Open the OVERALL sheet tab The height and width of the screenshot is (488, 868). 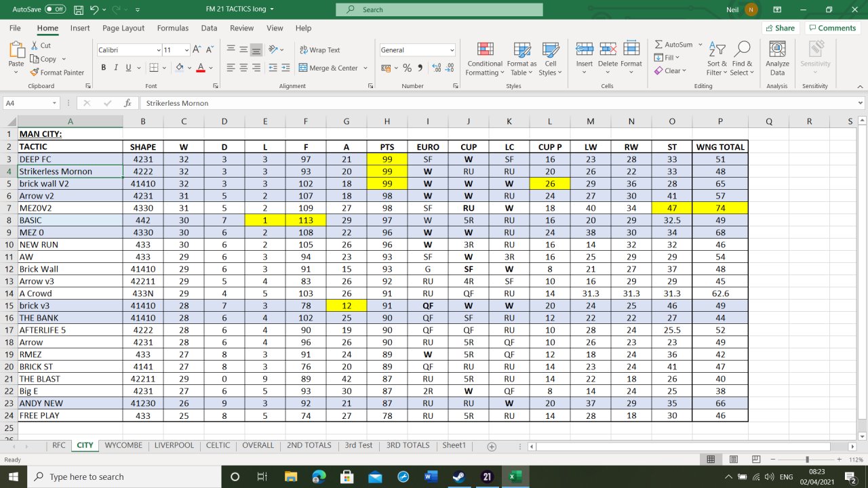coord(258,445)
